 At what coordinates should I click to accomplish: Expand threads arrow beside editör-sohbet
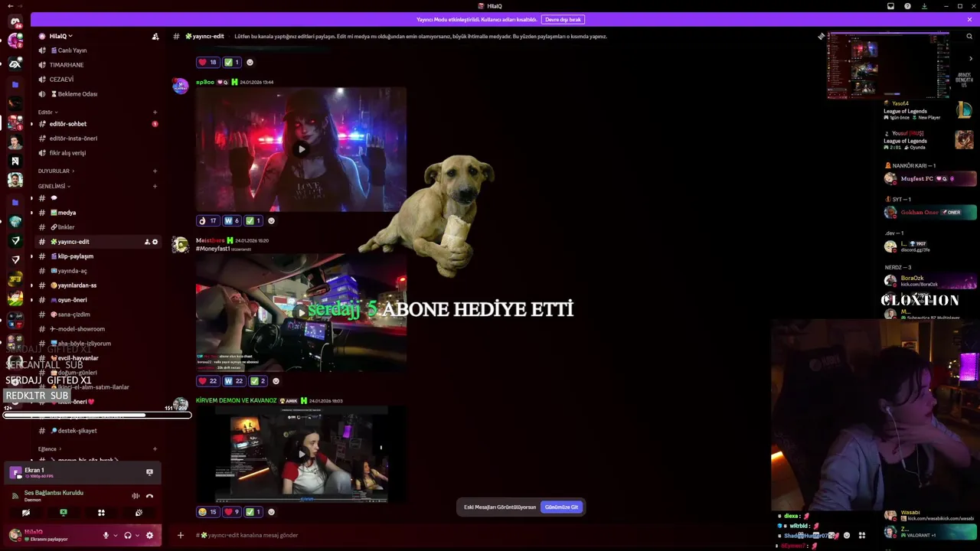31,124
